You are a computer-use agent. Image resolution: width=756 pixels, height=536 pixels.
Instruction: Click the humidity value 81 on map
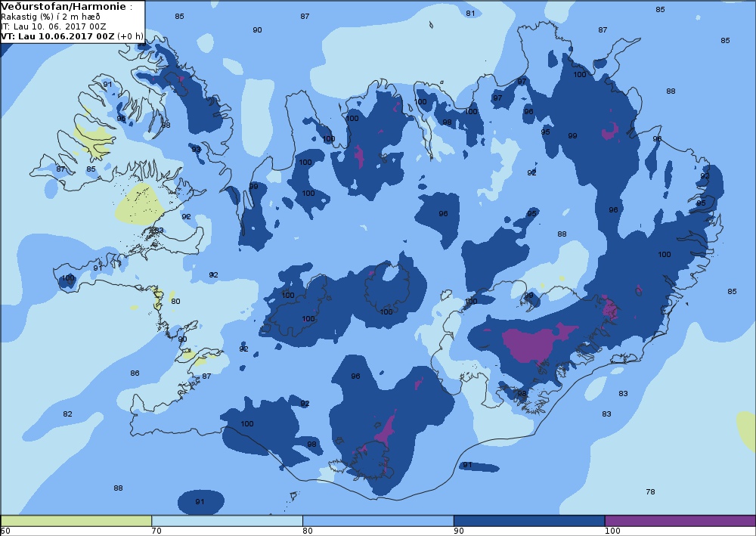pyautogui.click(x=470, y=14)
